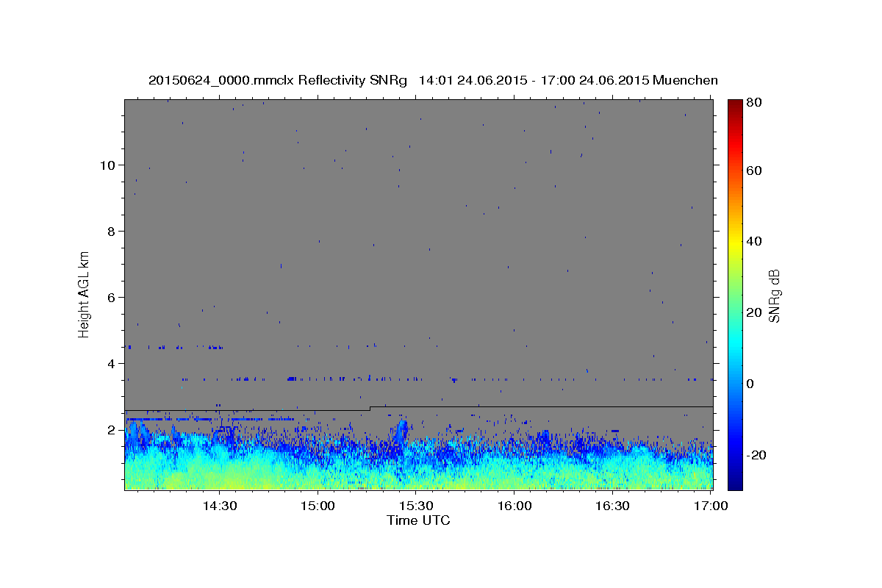The height and width of the screenshot is (588, 882).
Task: Click the height axis label 8
Action: point(112,231)
